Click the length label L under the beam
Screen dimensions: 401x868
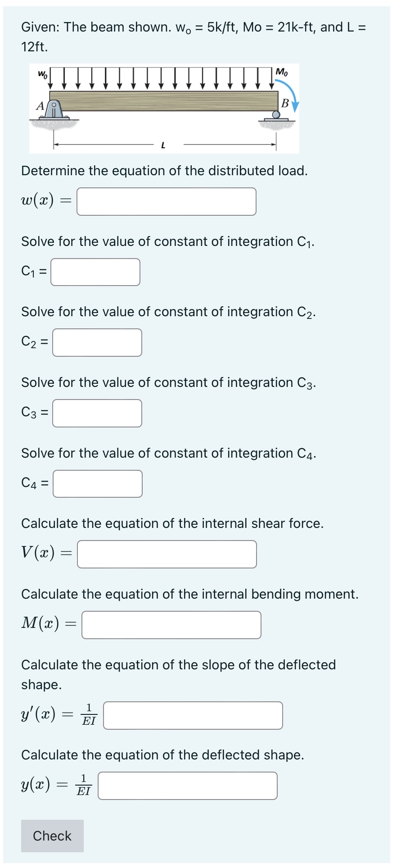(164, 145)
